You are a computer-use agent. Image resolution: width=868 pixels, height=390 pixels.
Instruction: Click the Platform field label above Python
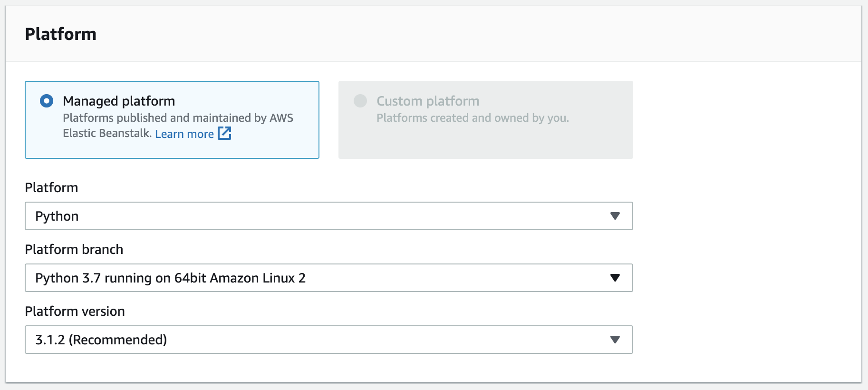pos(51,187)
